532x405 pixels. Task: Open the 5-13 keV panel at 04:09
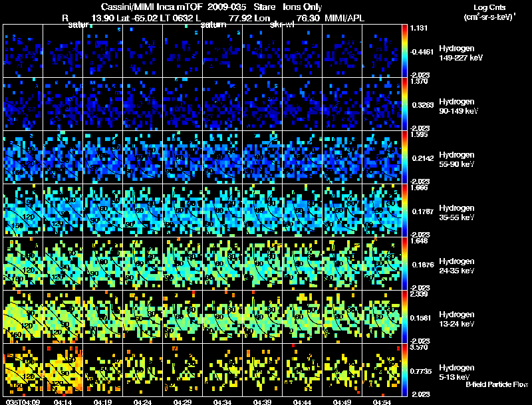[23, 370]
